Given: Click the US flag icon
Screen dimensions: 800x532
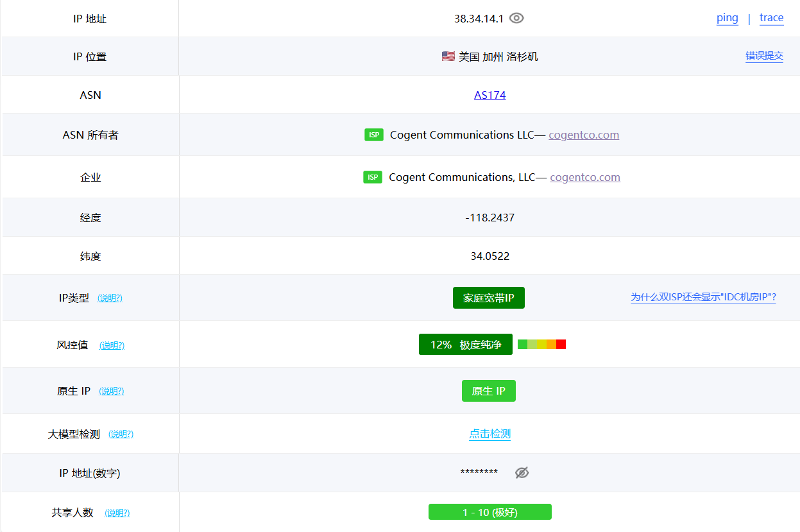Looking at the screenshot, I should pyautogui.click(x=448, y=56).
